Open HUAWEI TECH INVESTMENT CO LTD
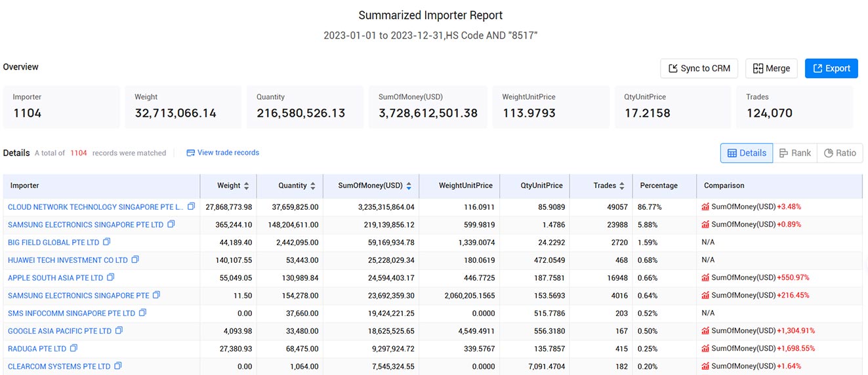The image size is (868, 375). (68, 260)
